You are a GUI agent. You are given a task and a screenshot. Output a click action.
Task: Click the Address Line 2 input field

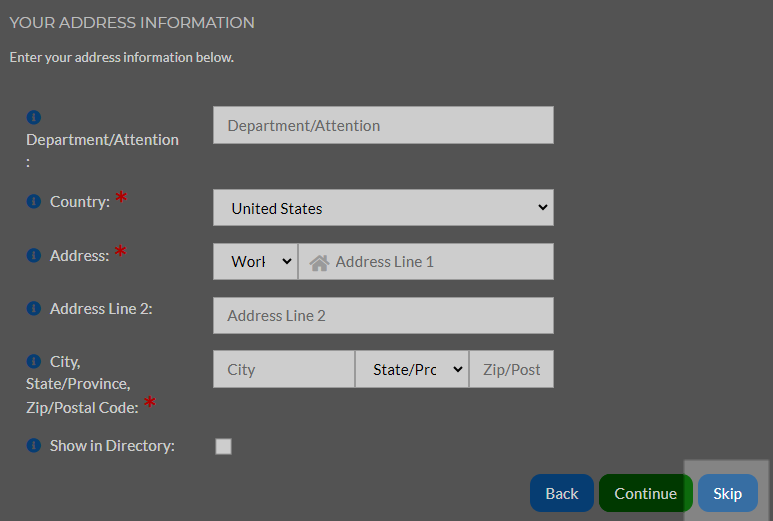pos(383,315)
